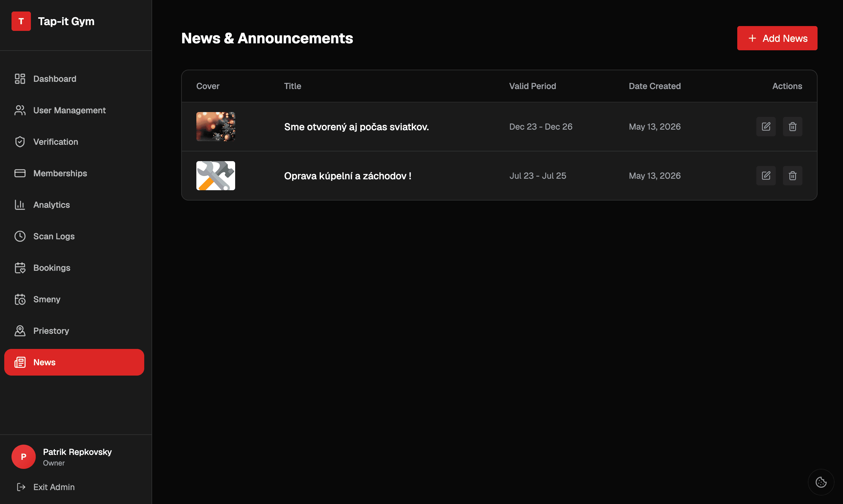Click the Exit Admin logout arrow icon

(21, 487)
